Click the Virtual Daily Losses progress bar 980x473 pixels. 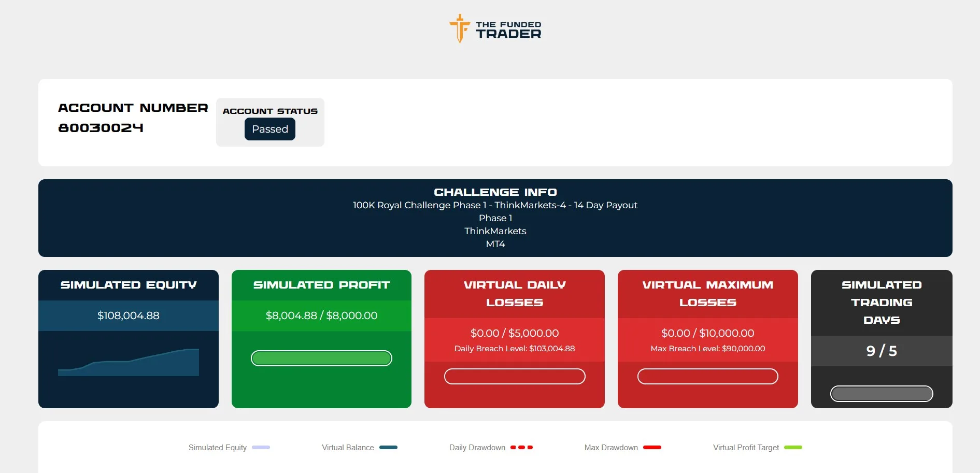pos(515,376)
